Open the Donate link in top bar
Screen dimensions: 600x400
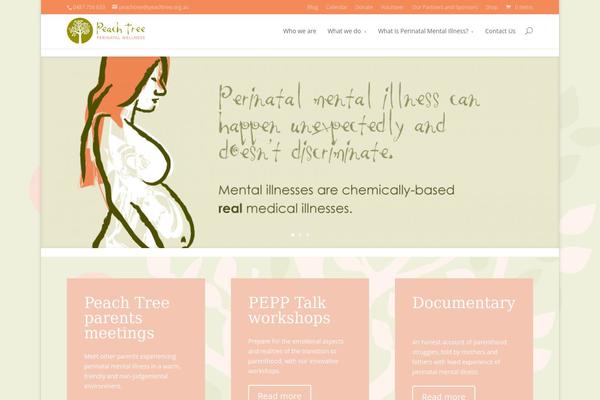[364, 7]
